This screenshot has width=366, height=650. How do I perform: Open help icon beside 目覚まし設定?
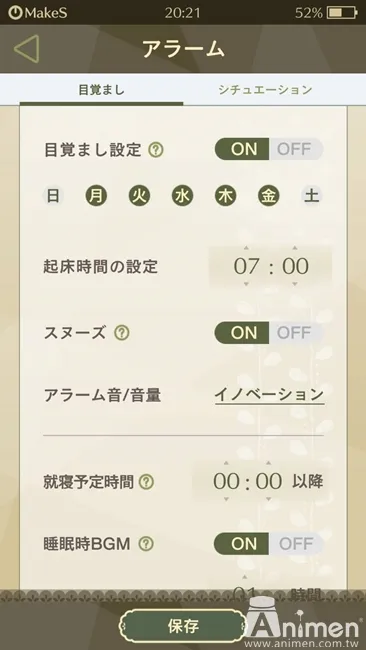point(156,150)
